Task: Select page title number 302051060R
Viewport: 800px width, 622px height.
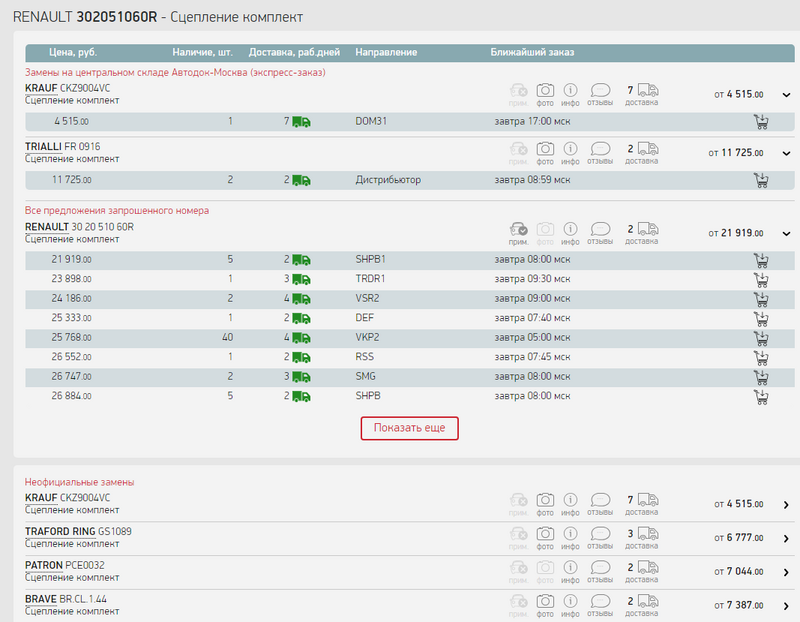Action: click(x=117, y=17)
